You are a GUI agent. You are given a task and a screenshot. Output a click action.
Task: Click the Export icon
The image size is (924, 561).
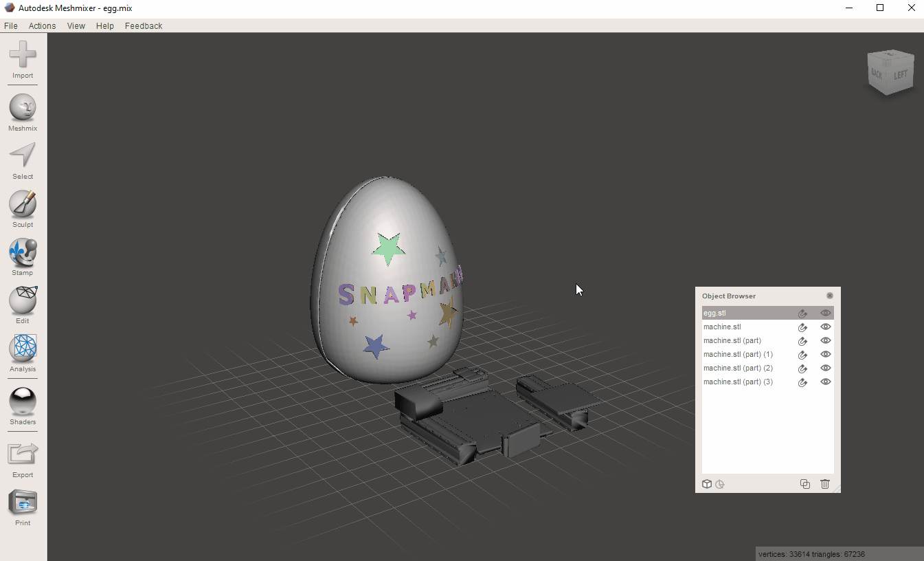coord(23,454)
